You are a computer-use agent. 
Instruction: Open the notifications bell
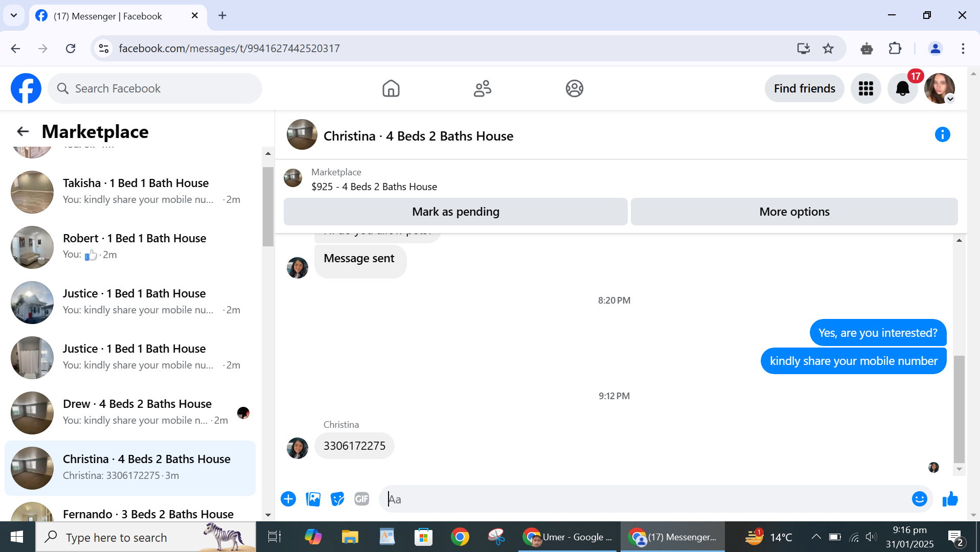pyautogui.click(x=903, y=88)
